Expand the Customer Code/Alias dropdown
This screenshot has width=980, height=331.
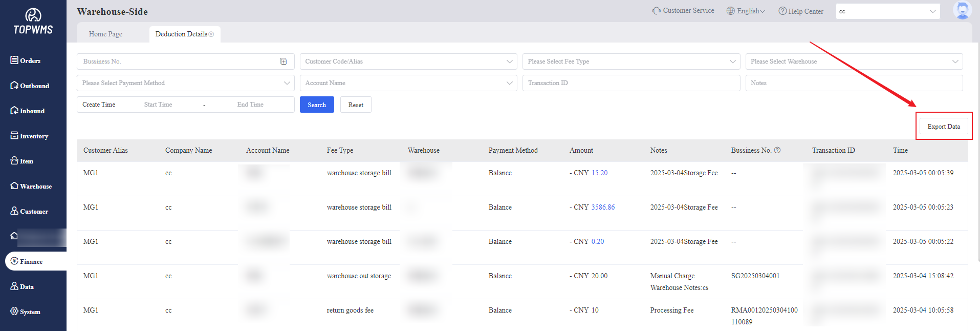(408, 61)
